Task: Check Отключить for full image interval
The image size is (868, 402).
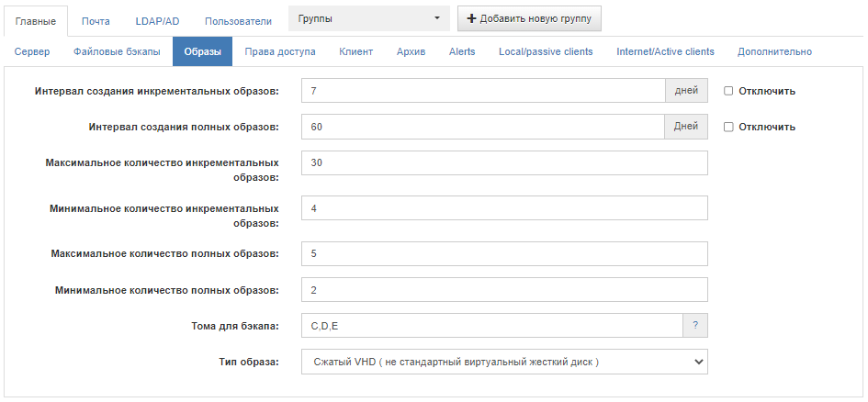Action: pyautogui.click(x=728, y=127)
